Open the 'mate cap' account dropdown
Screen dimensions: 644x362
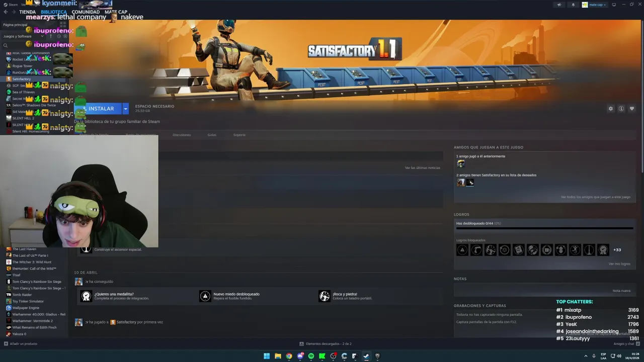click(x=594, y=5)
